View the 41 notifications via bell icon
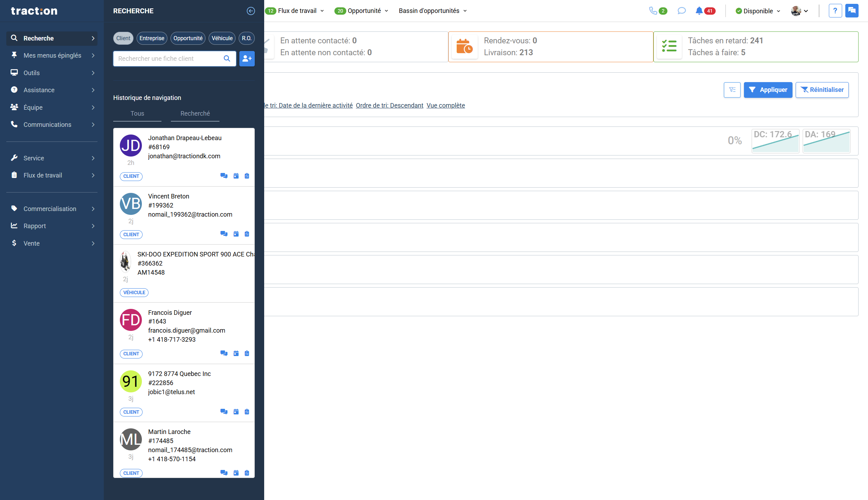 coord(699,11)
